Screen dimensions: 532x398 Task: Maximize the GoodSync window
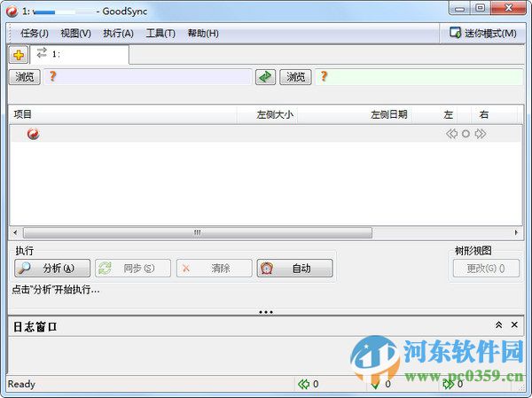(x=480, y=9)
